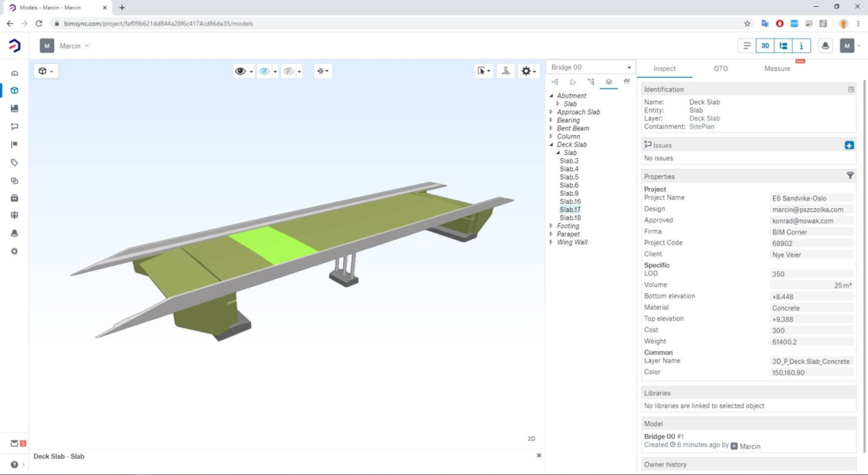This screenshot has width=868, height=475.
Task: Open the Models cube icon in left sidebar
Action: pos(14,90)
